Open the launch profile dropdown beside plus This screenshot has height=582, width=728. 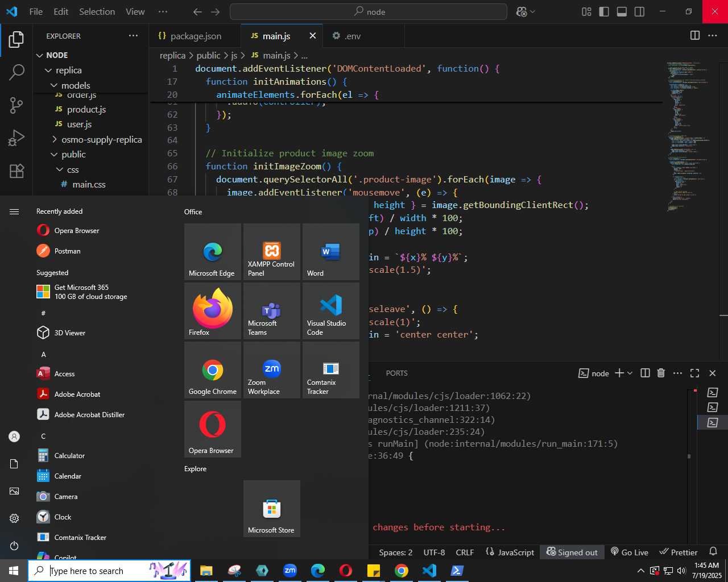[630, 373]
